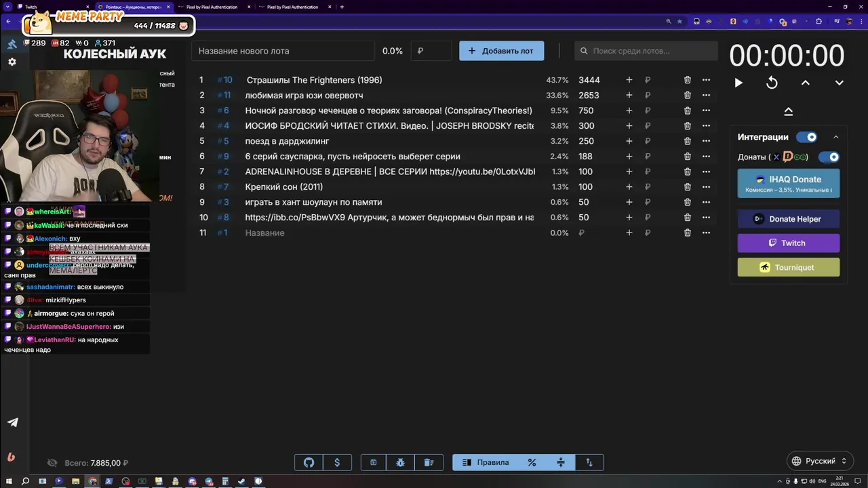Open options menu for ИОСИФ БРОДСКИЙ lot
Viewport: 868px width, 488px height.
pyautogui.click(x=706, y=126)
